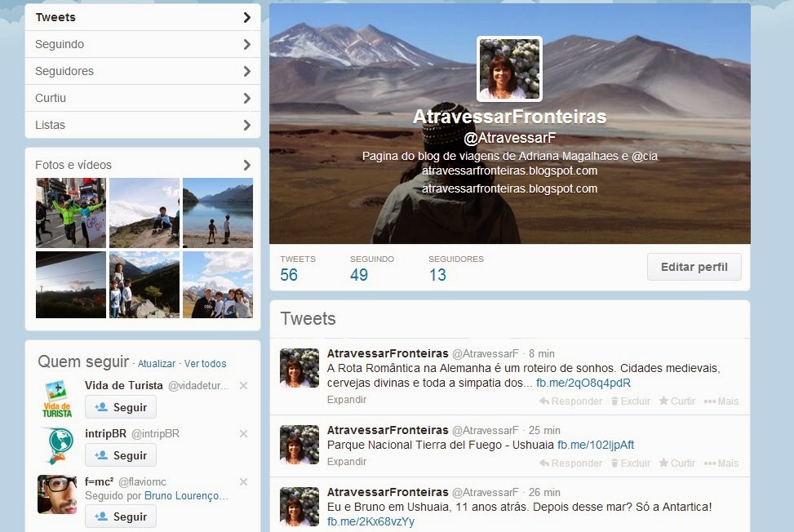This screenshot has width=794, height=532.
Task: Click the avatar on the 8 min tweet
Action: (299, 368)
